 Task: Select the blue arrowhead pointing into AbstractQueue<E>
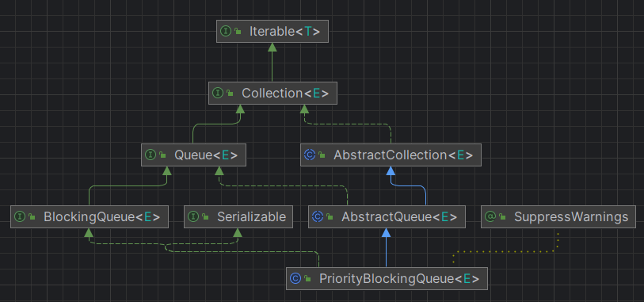pyautogui.click(x=386, y=233)
